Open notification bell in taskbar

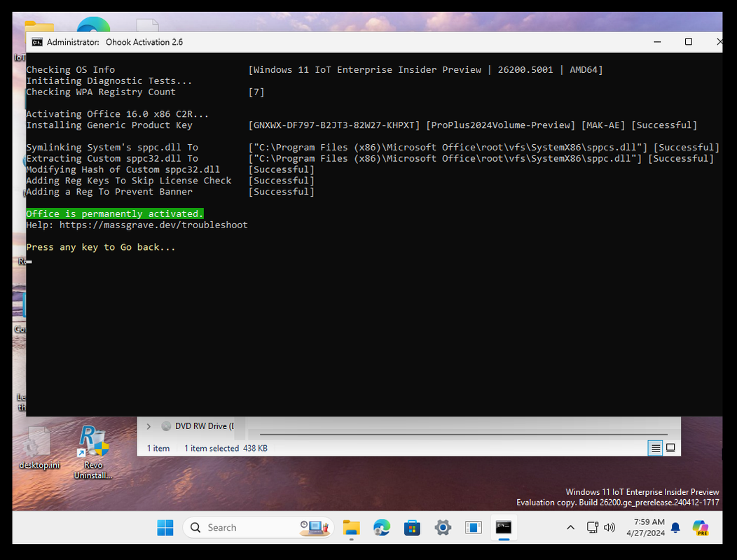pyautogui.click(x=675, y=528)
